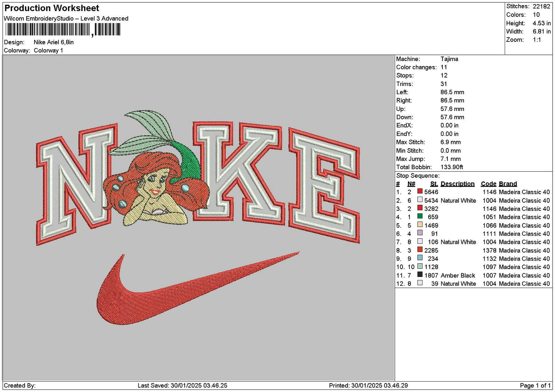This screenshot has width=555, height=392.
Task: Select the Height value 4.53 in
Action: click(x=542, y=23)
